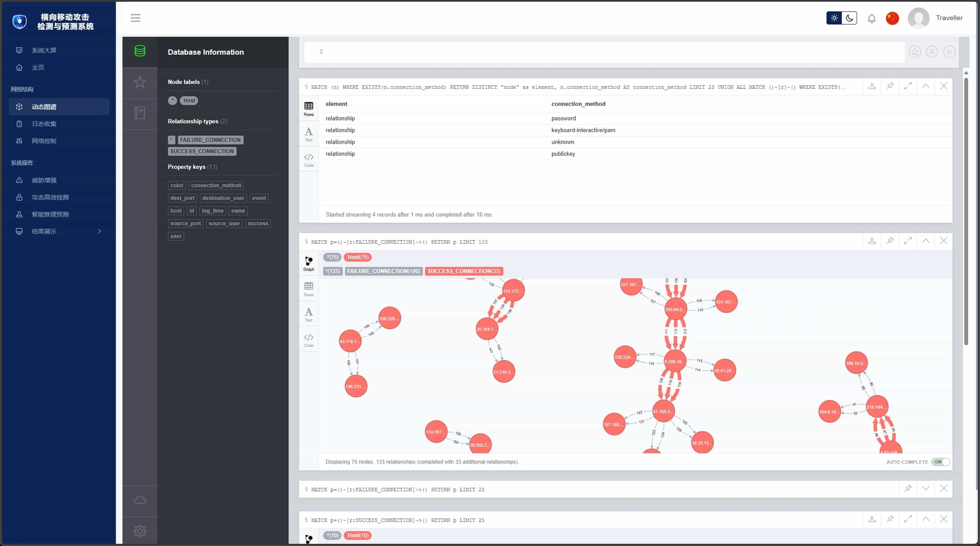Pin the SUCCESS_CONNECTION LIMIT 25 frame
The width and height of the screenshot is (980, 546).
pos(890,519)
